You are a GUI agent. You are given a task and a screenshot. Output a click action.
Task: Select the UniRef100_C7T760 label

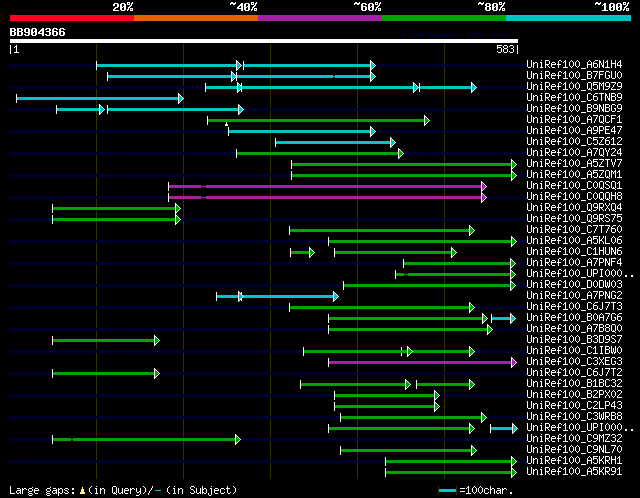click(x=574, y=230)
